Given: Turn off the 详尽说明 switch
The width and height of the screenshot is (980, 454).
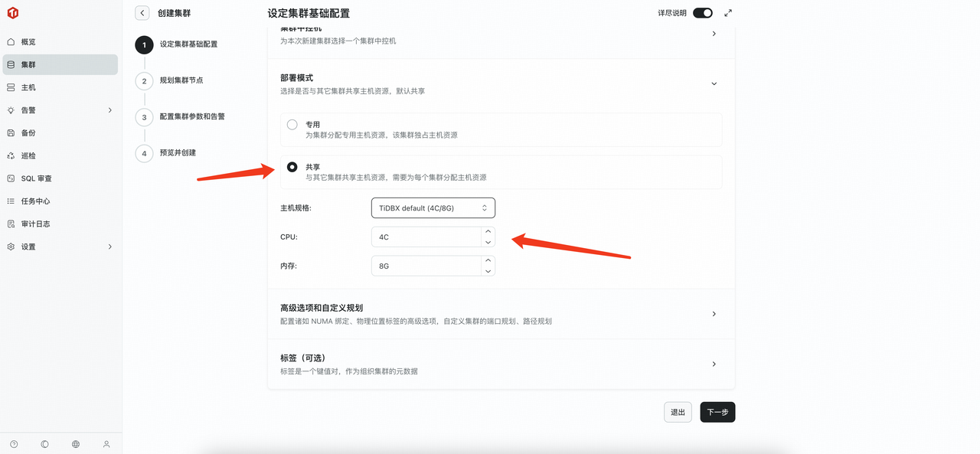Looking at the screenshot, I should (x=701, y=13).
